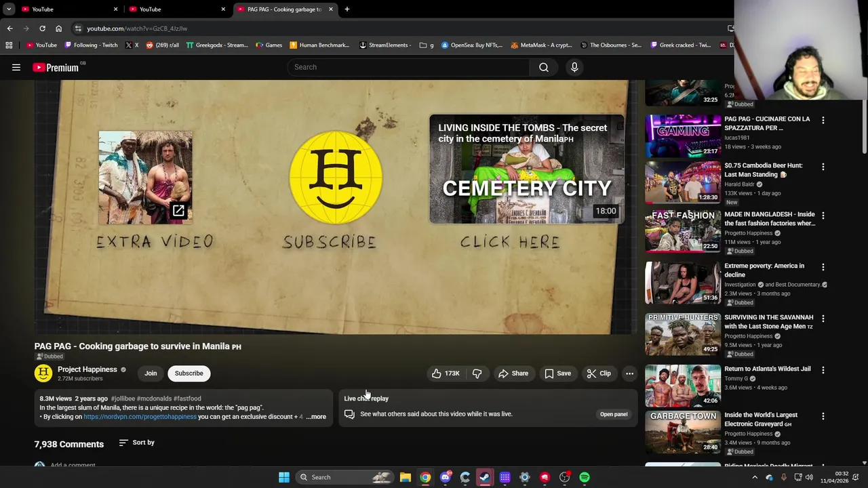Open the Cemetery City end screen video
Screen dimensions: 868x488
[527, 169]
